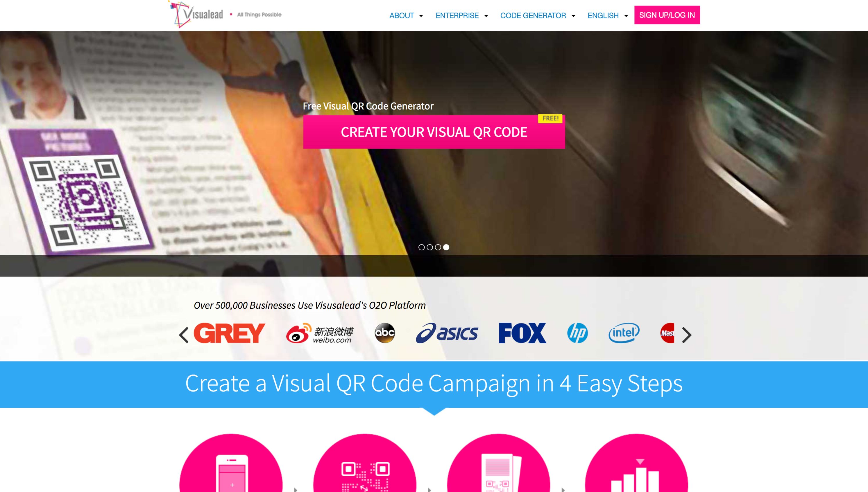
Task: Click the pink phone step circle
Action: pyautogui.click(x=231, y=463)
